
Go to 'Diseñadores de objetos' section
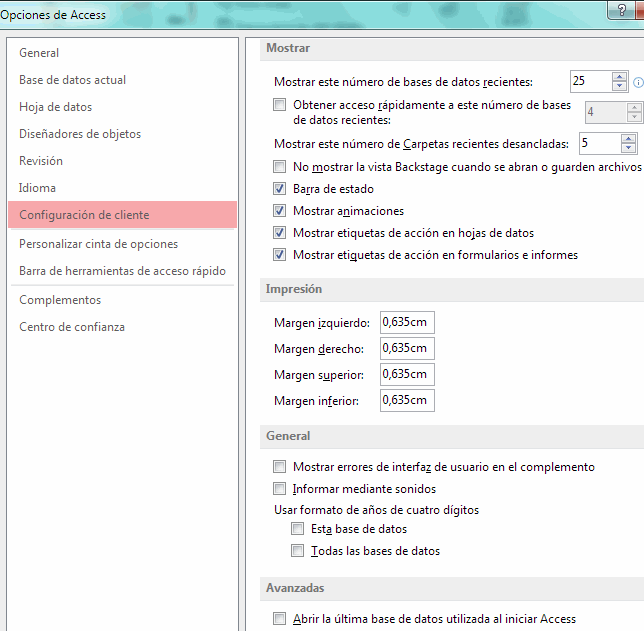coord(122,134)
